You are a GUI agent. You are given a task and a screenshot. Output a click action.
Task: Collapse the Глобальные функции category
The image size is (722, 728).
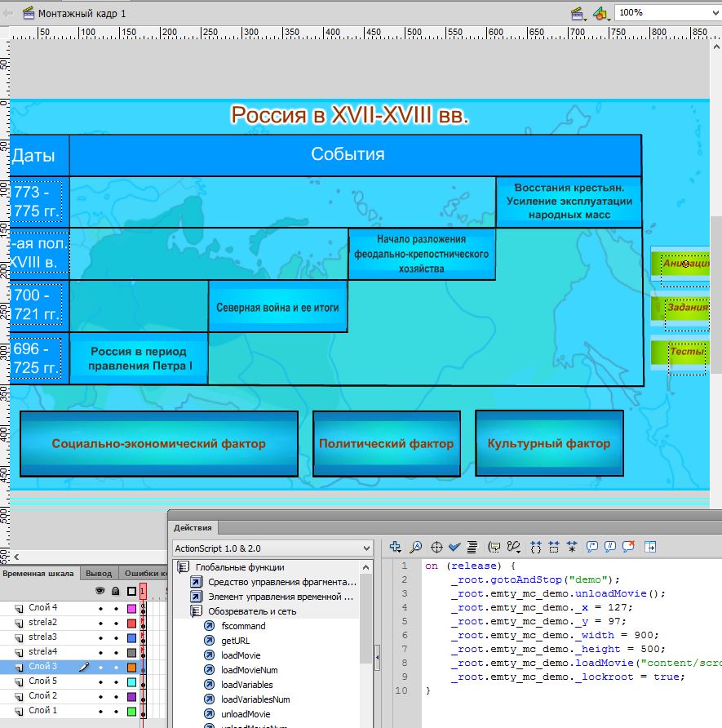184,567
